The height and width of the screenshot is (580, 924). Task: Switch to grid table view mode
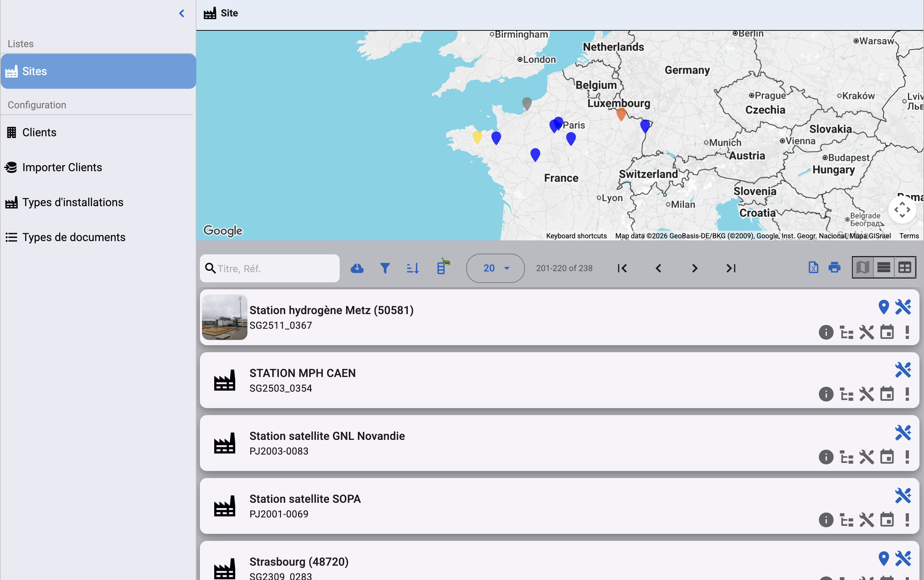tap(905, 267)
